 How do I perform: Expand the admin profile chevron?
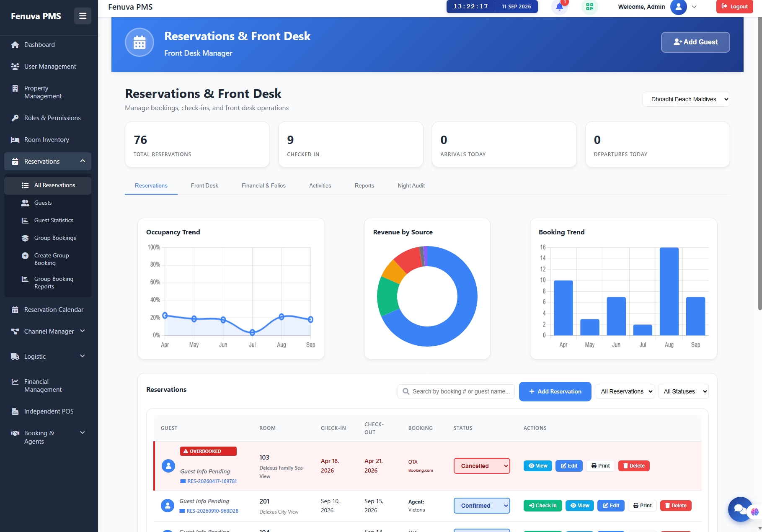(694, 7)
